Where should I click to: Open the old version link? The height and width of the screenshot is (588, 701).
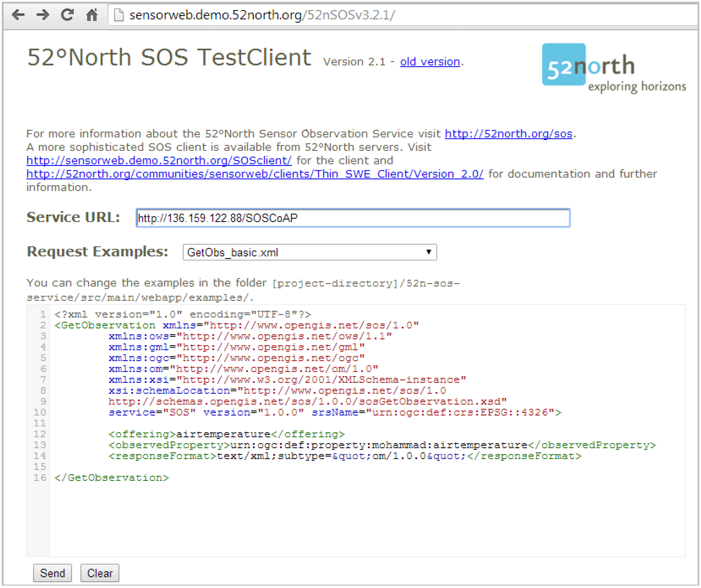430,62
